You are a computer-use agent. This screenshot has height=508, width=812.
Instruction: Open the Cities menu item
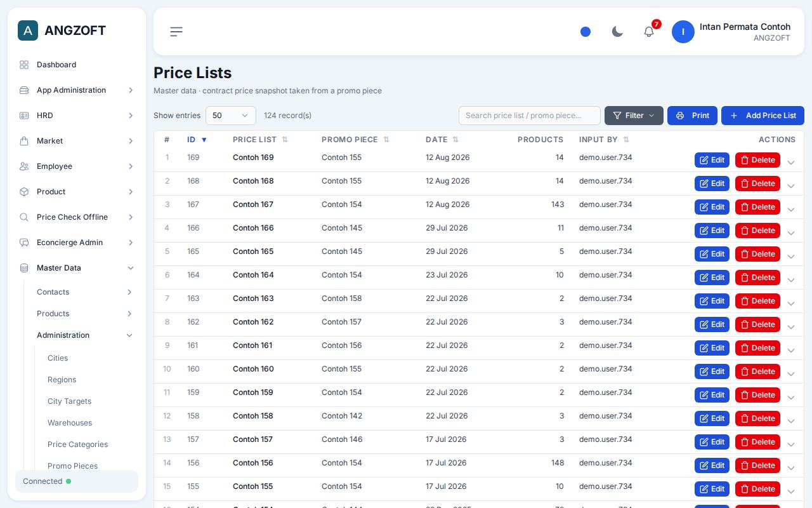[x=58, y=358]
